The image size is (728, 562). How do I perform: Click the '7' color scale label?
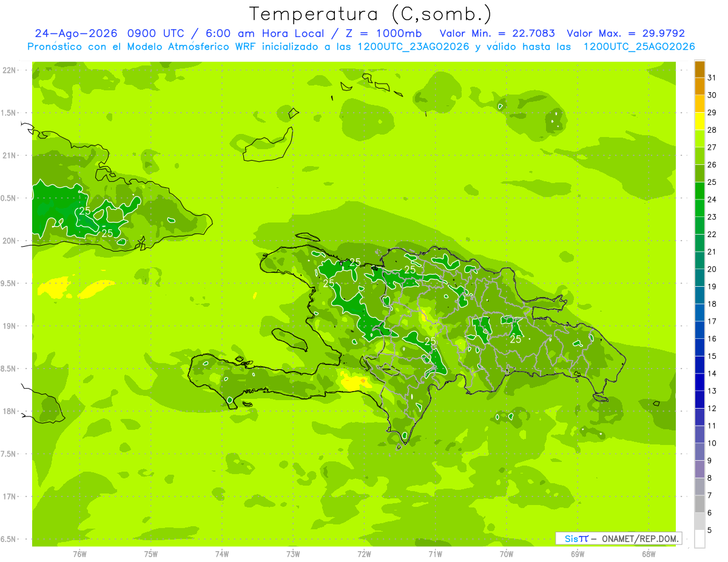(x=710, y=495)
